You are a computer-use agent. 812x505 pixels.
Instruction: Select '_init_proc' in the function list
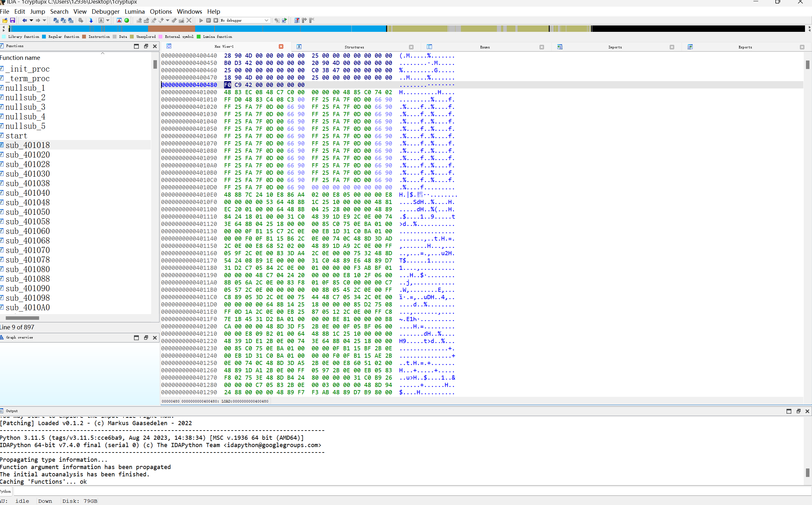coord(27,69)
